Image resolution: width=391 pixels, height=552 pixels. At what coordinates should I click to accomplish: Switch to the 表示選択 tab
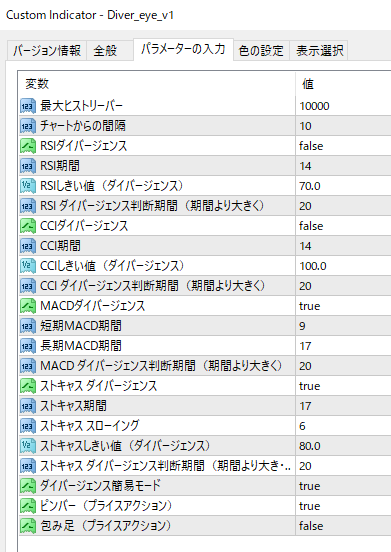(x=319, y=50)
